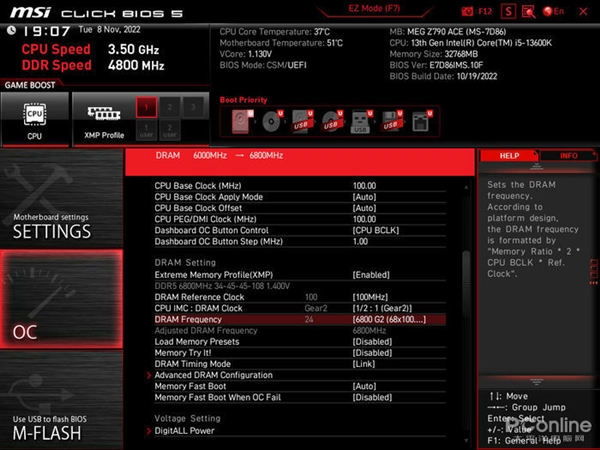This screenshot has width=600, height=450.
Task: Select the optical disc boot device icon
Action: pyautogui.click(x=272, y=121)
